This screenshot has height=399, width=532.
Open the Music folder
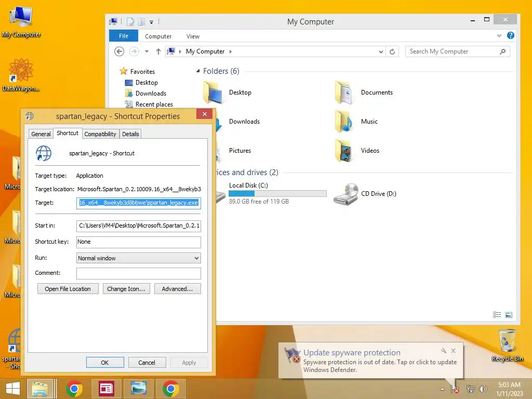pyautogui.click(x=356, y=122)
